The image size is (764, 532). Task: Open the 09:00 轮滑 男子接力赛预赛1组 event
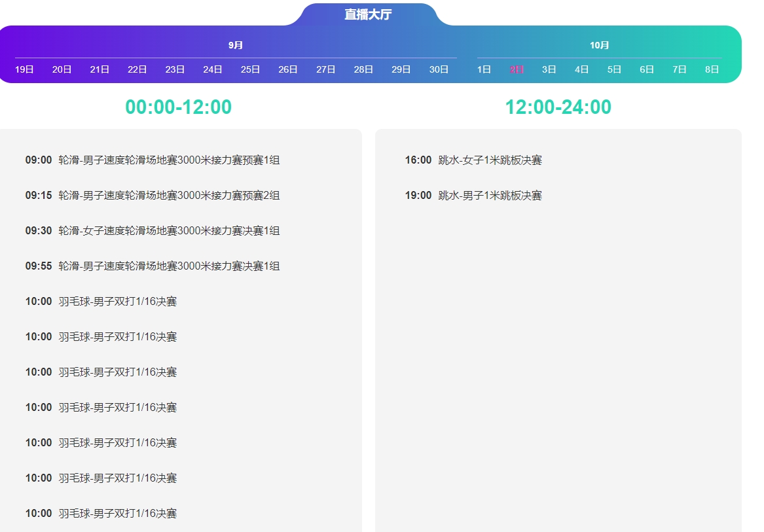[x=169, y=160]
